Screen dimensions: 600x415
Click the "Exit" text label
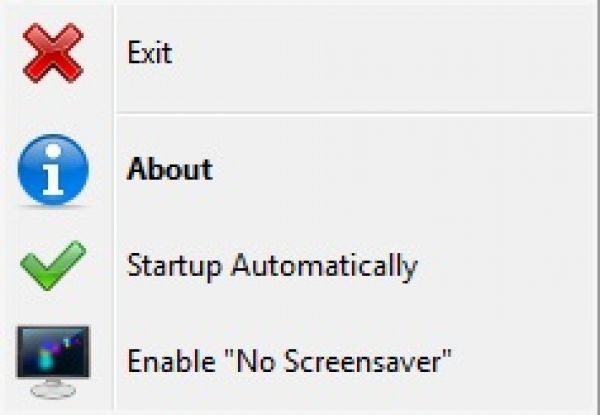pyautogui.click(x=150, y=53)
